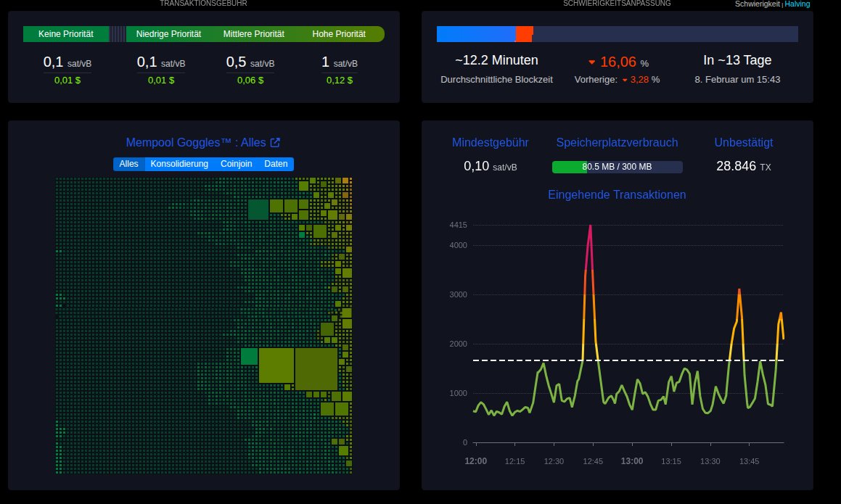
Task: Click the green memory usage bar
Action: click(570, 167)
